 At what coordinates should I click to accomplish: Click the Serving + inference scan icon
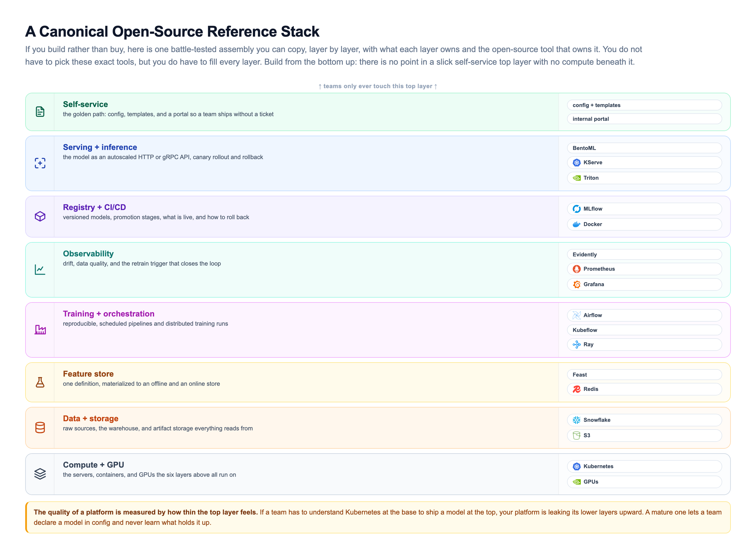40,163
